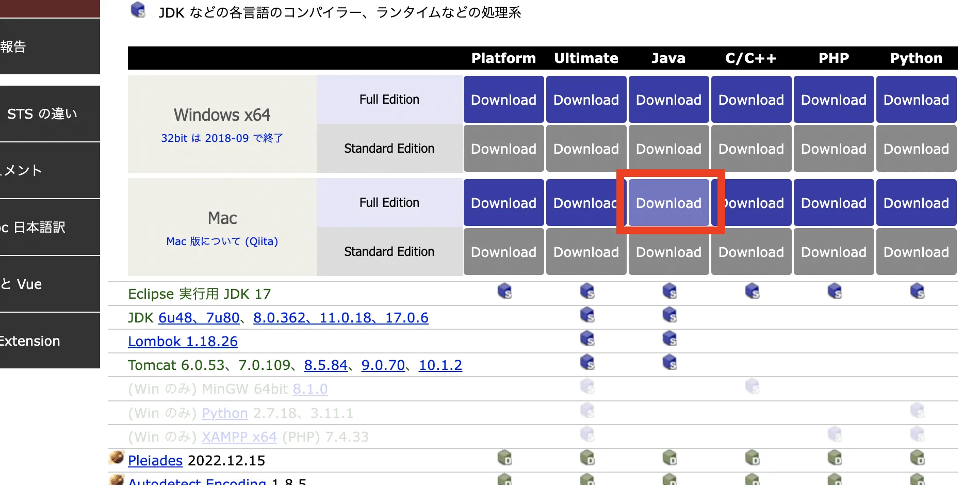Open XAMPP x64 link
This screenshot has width=980, height=485.
[x=239, y=437]
